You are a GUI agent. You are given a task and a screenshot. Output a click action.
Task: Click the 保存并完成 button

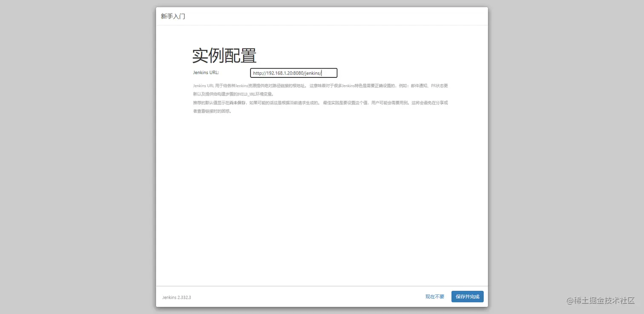point(467,297)
